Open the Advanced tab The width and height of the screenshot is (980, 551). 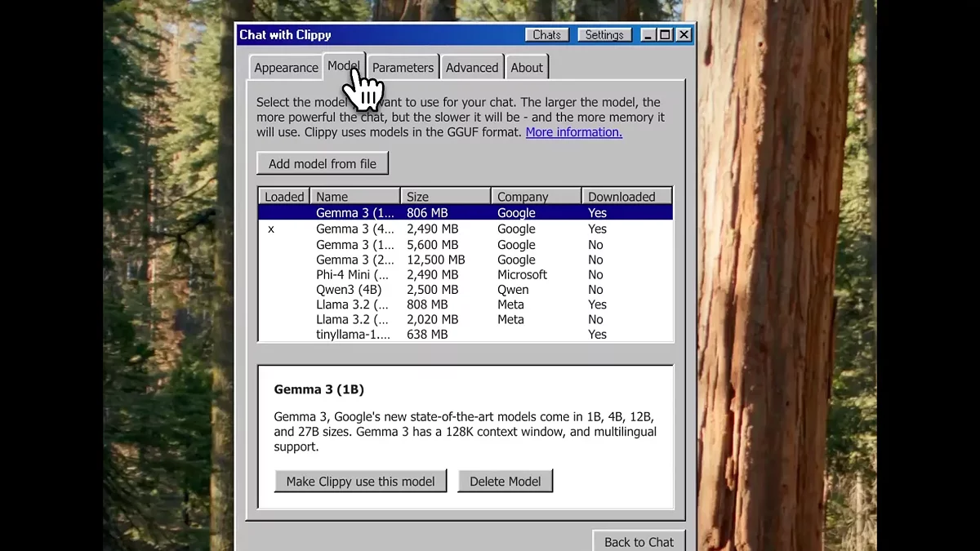(x=472, y=68)
